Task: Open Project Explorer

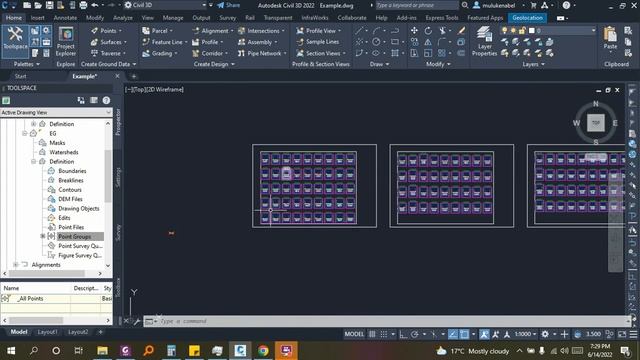Action: tap(65, 42)
